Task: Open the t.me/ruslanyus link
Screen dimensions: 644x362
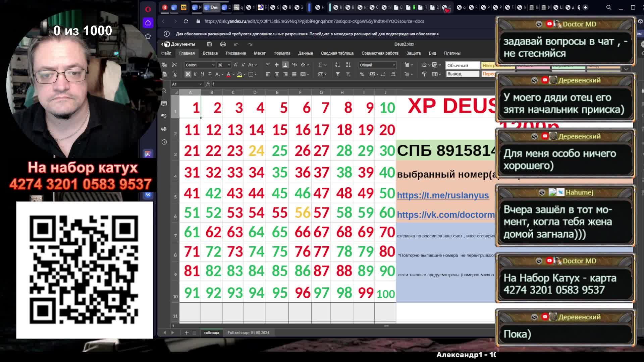Action: [x=443, y=195]
